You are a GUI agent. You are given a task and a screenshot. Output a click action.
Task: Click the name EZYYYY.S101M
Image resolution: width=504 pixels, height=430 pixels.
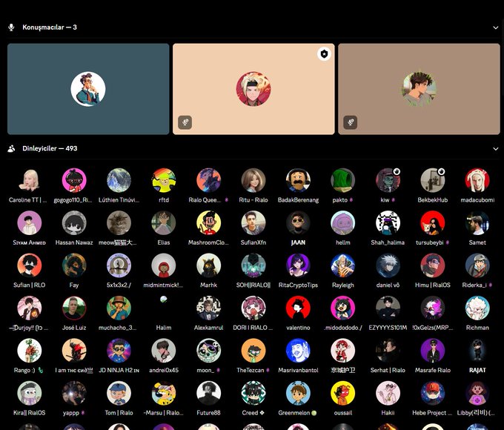pos(388,328)
